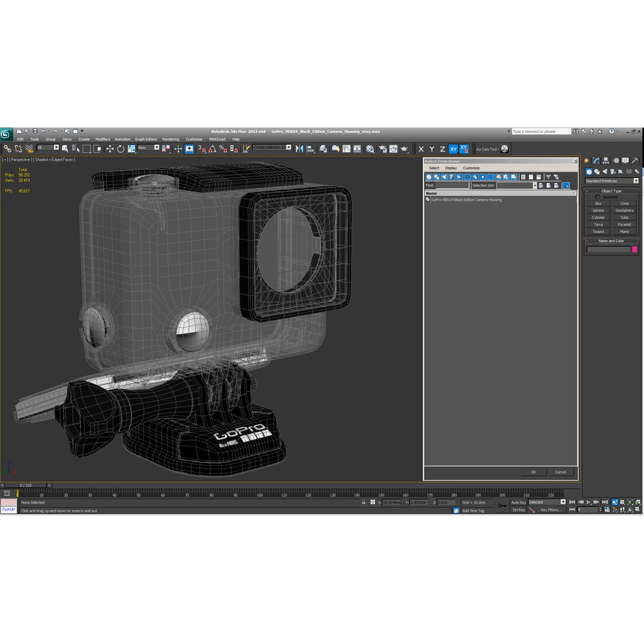Image resolution: width=644 pixels, height=644 pixels.
Task: Click the Select and Link tool
Action: point(7,148)
